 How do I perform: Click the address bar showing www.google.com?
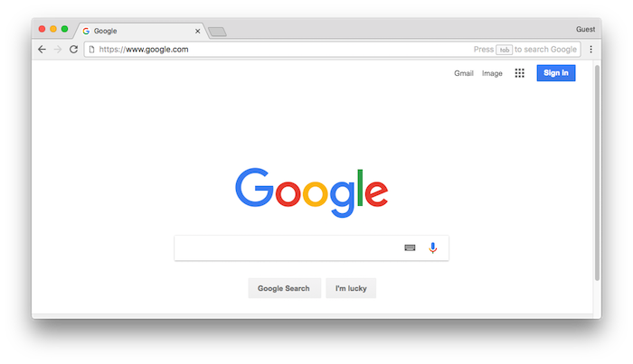pyautogui.click(x=332, y=49)
